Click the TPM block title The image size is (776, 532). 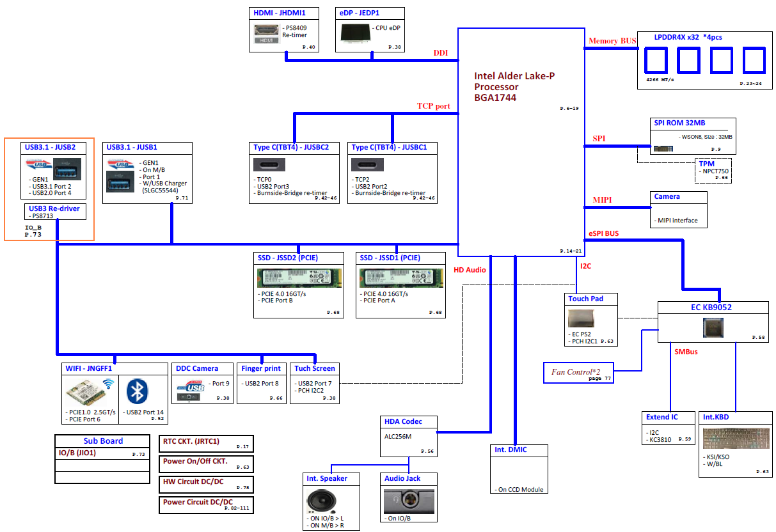point(707,164)
